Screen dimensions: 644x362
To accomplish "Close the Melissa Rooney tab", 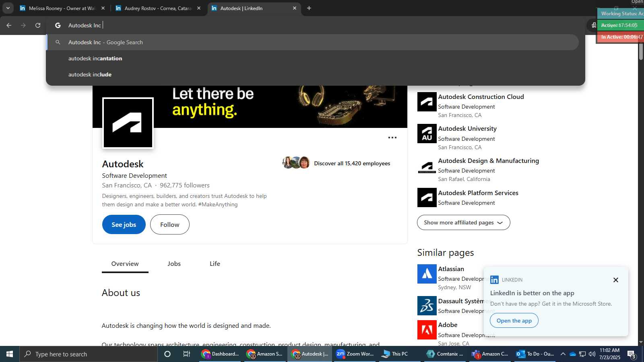I will (x=103, y=8).
